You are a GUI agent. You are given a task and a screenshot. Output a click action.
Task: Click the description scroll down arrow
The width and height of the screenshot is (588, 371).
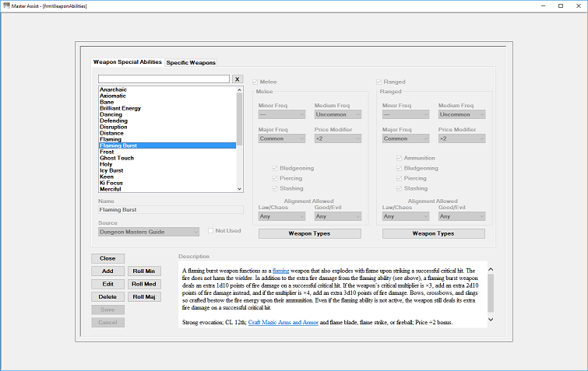[x=491, y=320]
